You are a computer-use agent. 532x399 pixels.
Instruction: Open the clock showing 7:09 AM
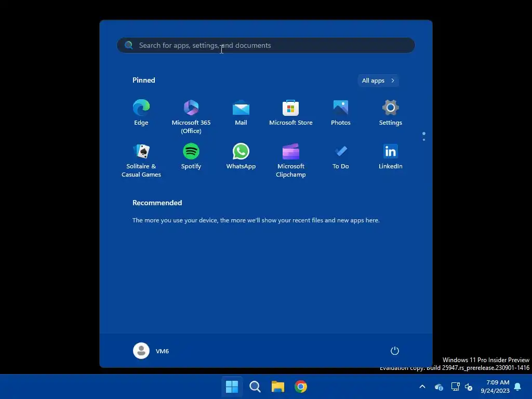495,387
